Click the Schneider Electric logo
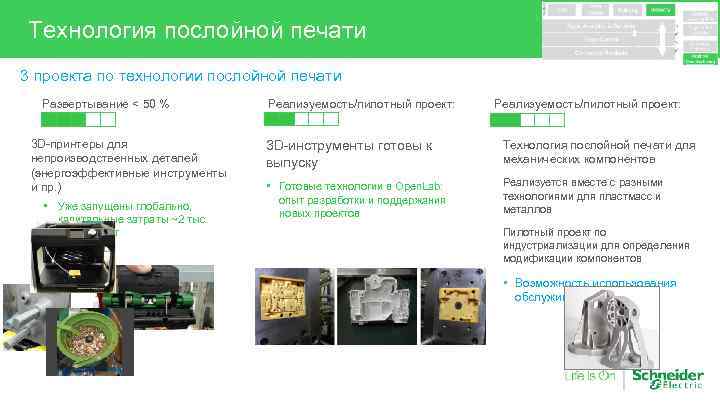The width and height of the screenshot is (720, 405). pos(668,379)
